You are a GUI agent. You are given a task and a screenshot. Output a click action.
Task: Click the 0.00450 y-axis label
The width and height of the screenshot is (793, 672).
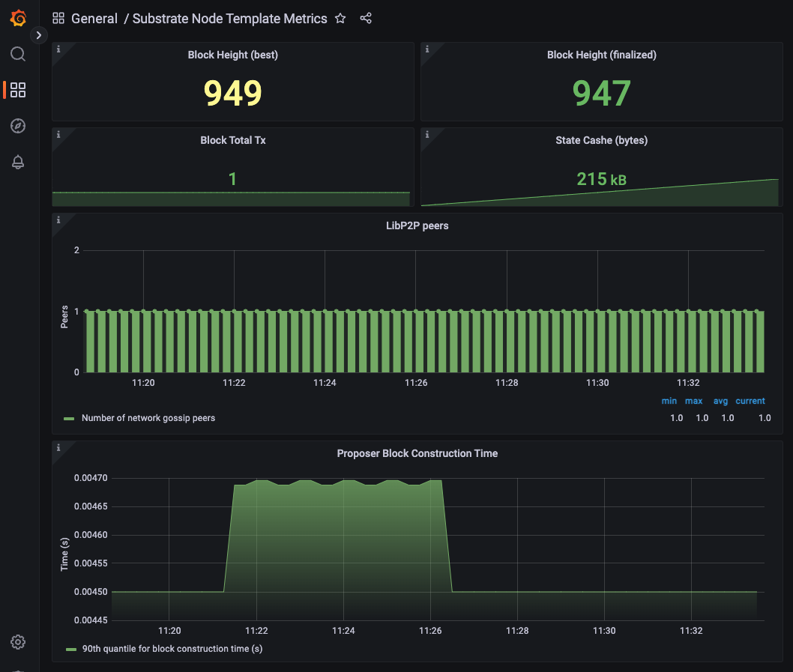pyautogui.click(x=91, y=592)
